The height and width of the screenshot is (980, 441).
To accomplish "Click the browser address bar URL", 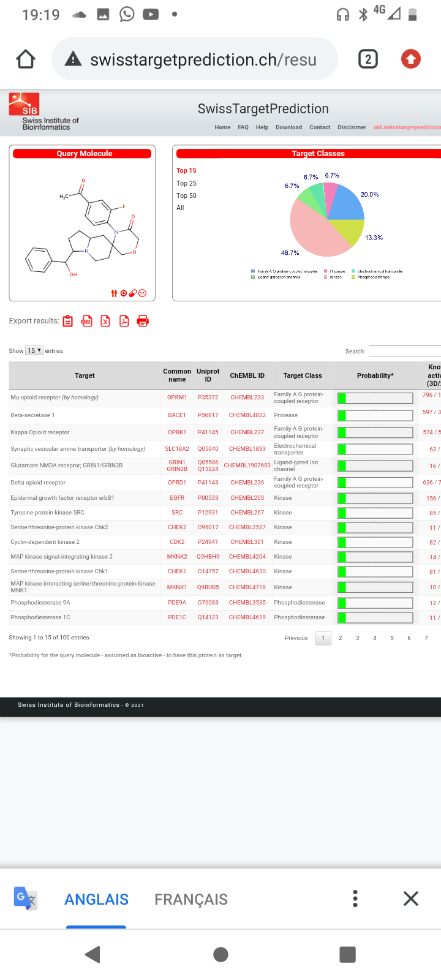I will tap(203, 59).
